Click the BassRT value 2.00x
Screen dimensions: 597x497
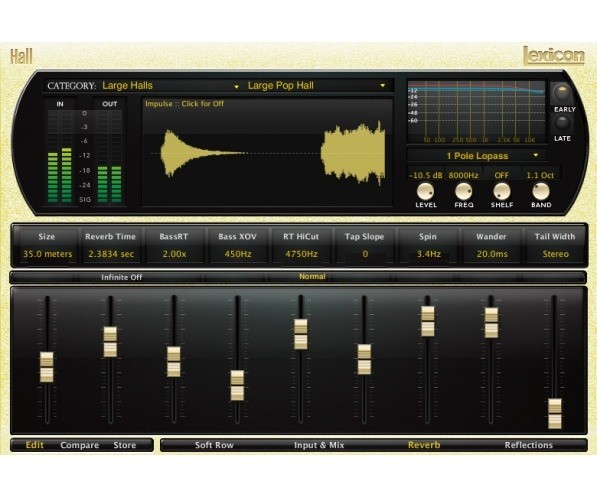point(174,254)
